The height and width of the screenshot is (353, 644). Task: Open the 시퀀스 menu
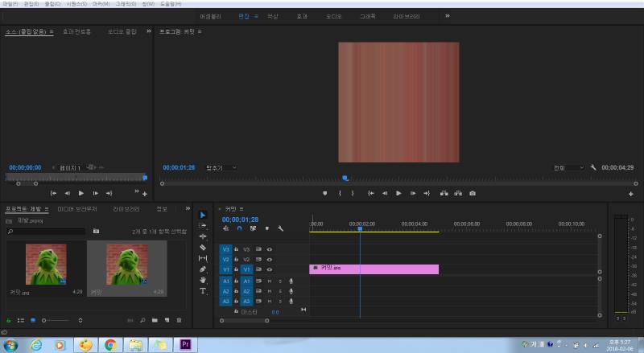coord(76,4)
